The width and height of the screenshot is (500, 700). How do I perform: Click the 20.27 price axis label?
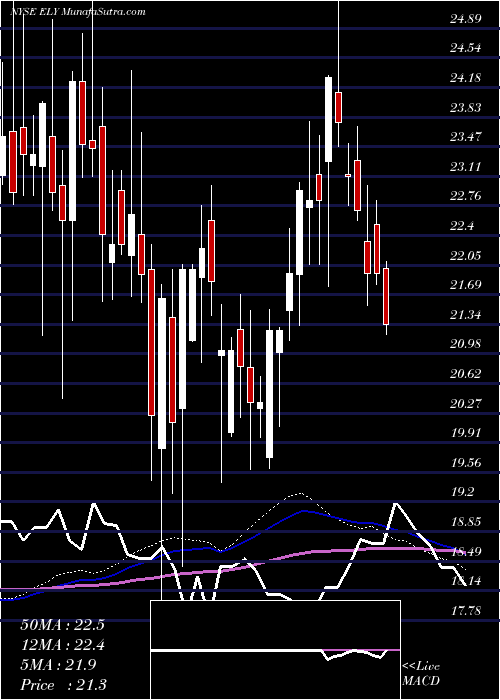(466, 403)
